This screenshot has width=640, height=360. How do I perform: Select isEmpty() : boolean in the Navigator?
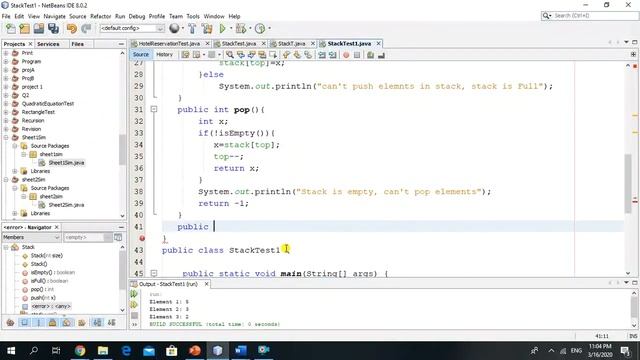53,272
